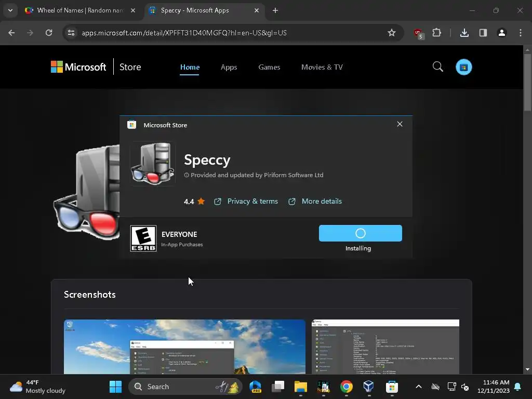Switch to Wheel of Names tab
The height and width of the screenshot is (399, 532).
point(80,10)
